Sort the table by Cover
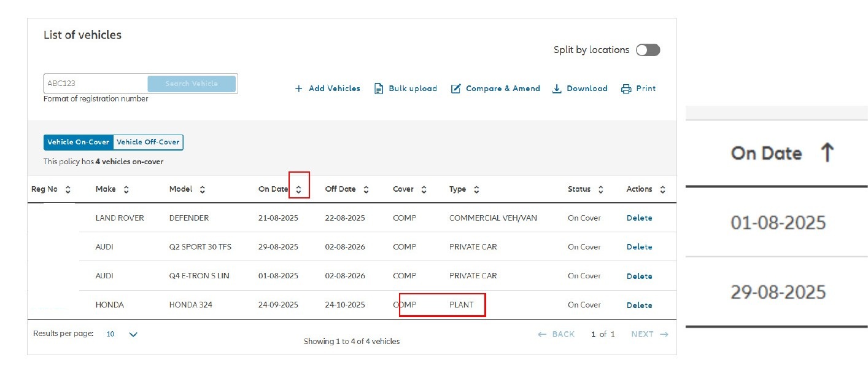 (x=424, y=190)
